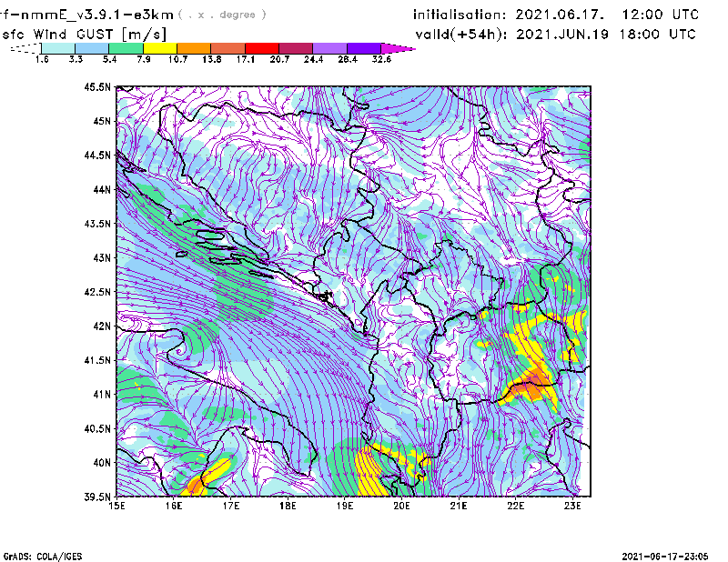Click the crimson 20.7–24.4 legend swatch
This screenshot has height=562, width=728.
(296, 48)
